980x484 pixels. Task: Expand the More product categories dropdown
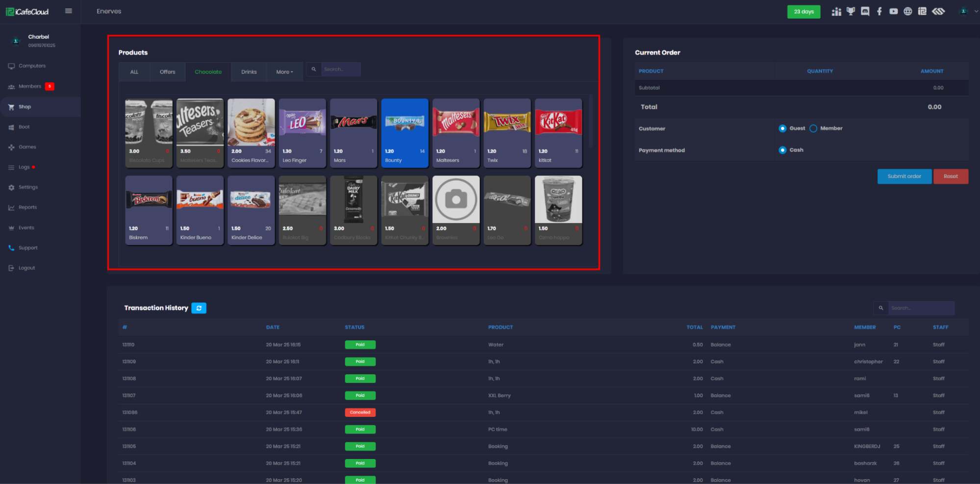click(x=284, y=72)
